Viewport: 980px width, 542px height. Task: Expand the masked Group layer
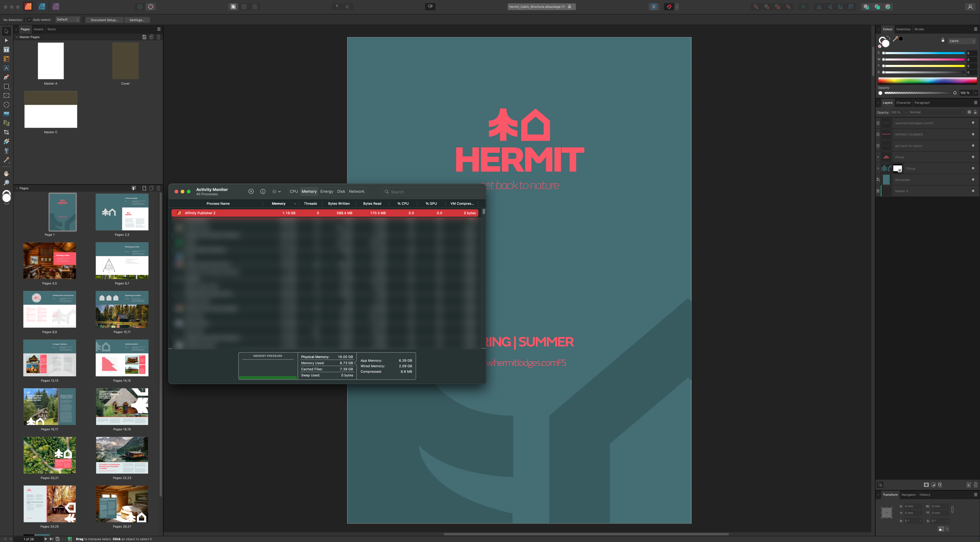878,168
